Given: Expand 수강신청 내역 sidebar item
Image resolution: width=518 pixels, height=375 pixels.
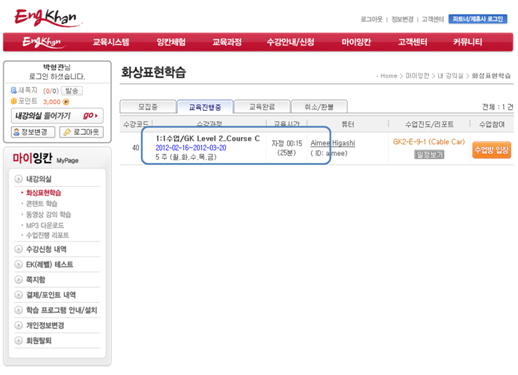Looking at the screenshot, I should [46, 249].
